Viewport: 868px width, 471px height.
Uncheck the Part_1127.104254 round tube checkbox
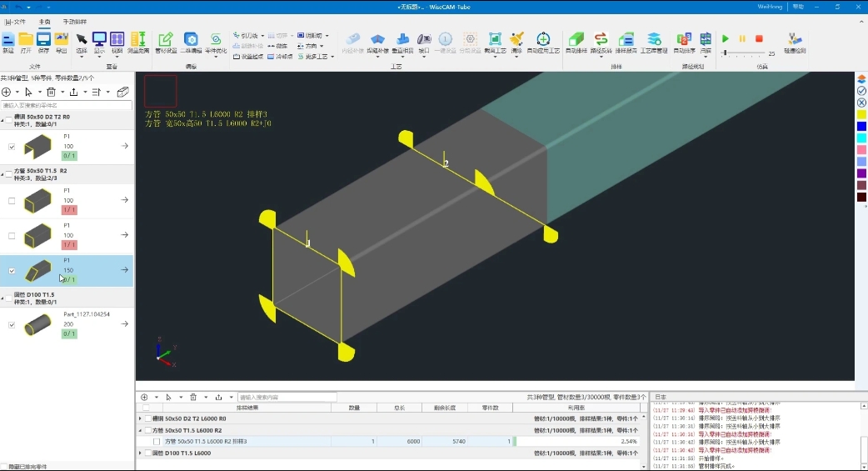(12, 324)
